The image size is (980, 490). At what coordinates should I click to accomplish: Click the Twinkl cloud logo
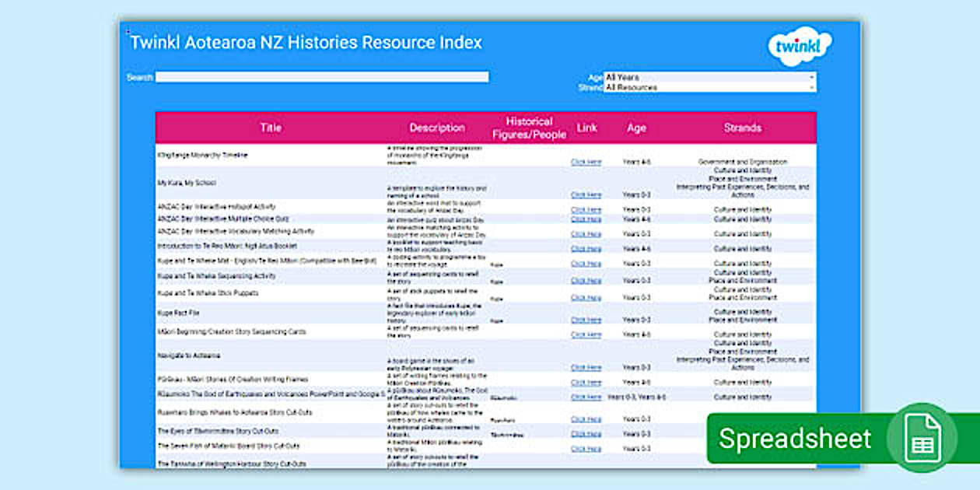800,47
